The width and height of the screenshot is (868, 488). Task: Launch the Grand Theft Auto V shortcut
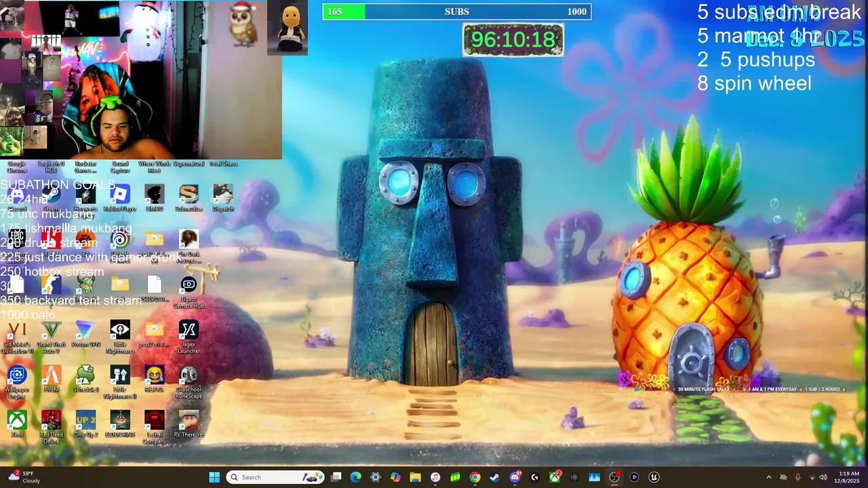pos(52,336)
